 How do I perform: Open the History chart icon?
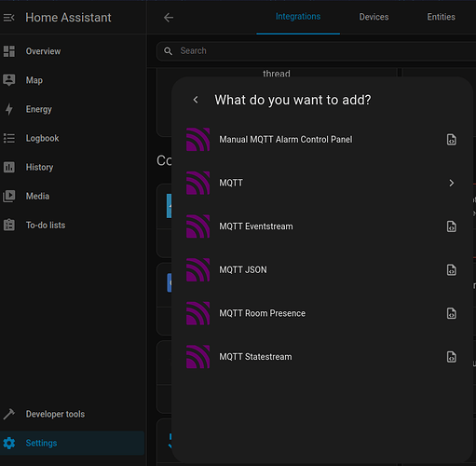9,167
